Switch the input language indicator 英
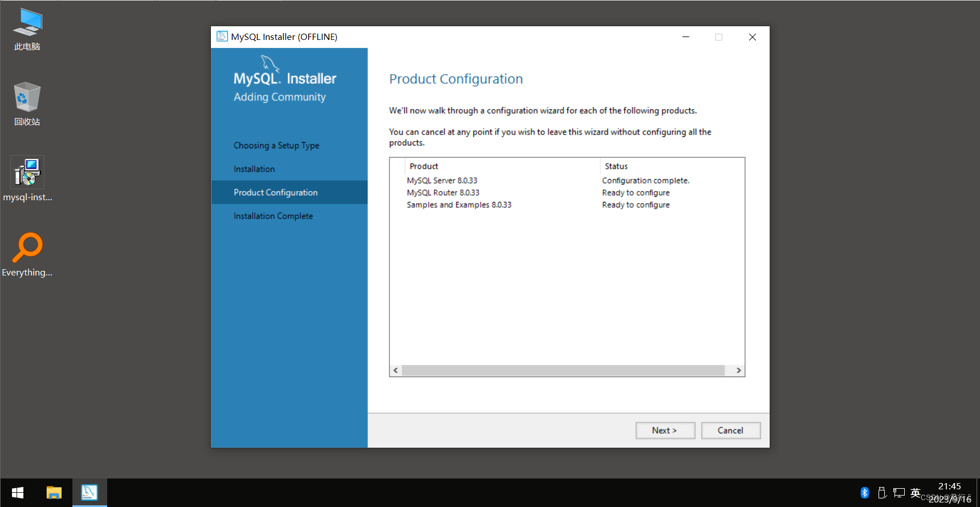Image resolution: width=980 pixels, height=507 pixels. click(916, 493)
